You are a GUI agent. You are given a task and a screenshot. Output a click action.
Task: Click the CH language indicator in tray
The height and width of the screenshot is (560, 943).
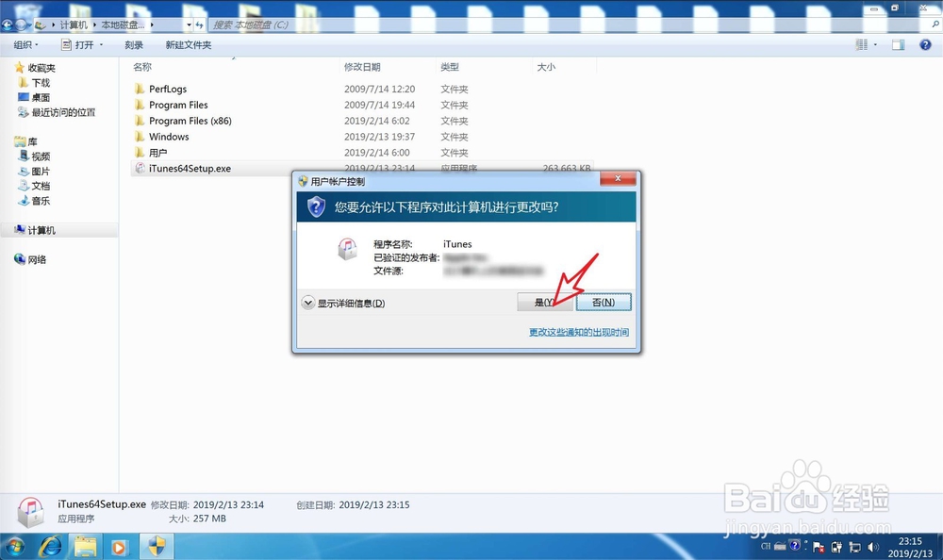coord(766,547)
